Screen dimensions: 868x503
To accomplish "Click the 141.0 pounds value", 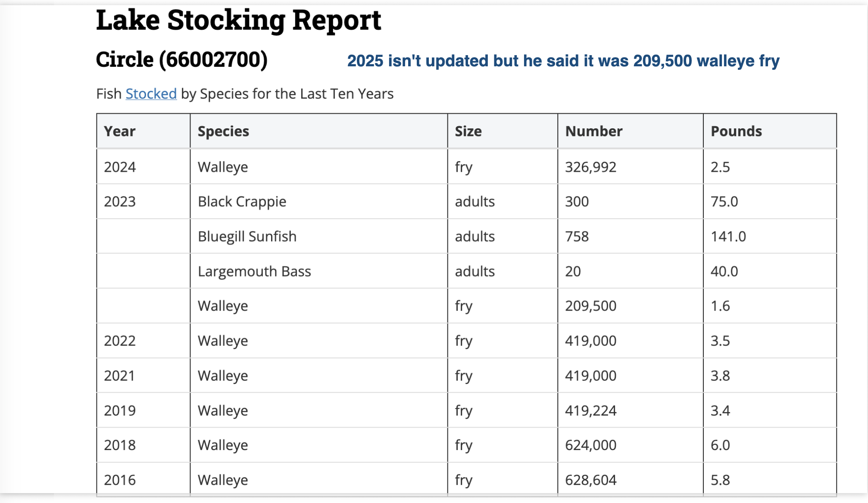I will 728,236.
